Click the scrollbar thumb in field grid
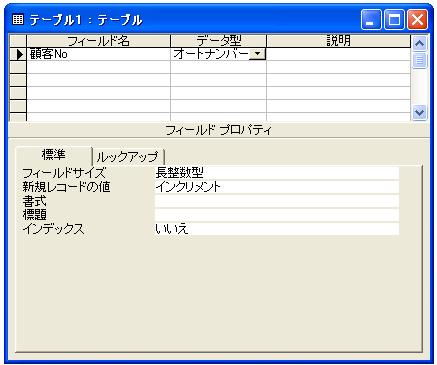 [419, 61]
